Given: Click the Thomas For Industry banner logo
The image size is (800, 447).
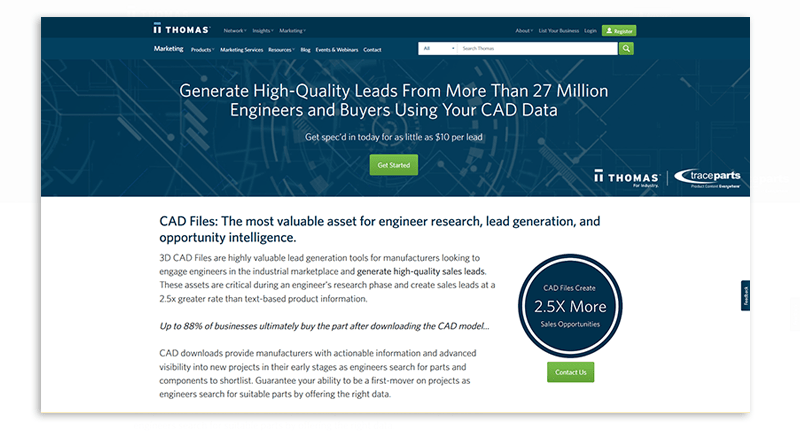Looking at the screenshot, I should click(627, 178).
